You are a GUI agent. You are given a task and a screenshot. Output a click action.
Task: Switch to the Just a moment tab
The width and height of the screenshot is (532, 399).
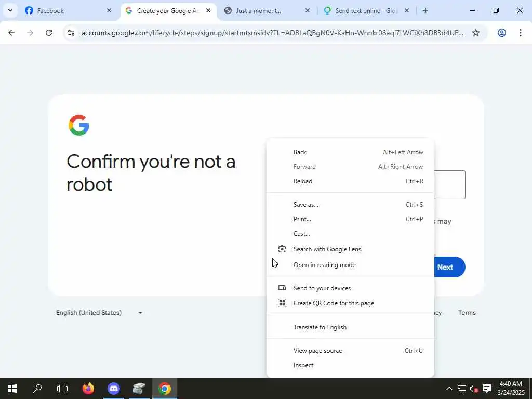click(268, 10)
